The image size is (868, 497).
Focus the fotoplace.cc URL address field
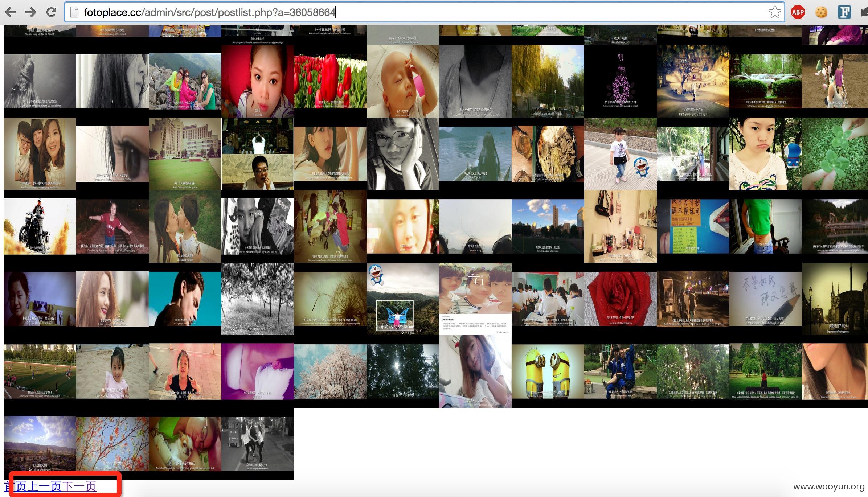[x=425, y=12]
